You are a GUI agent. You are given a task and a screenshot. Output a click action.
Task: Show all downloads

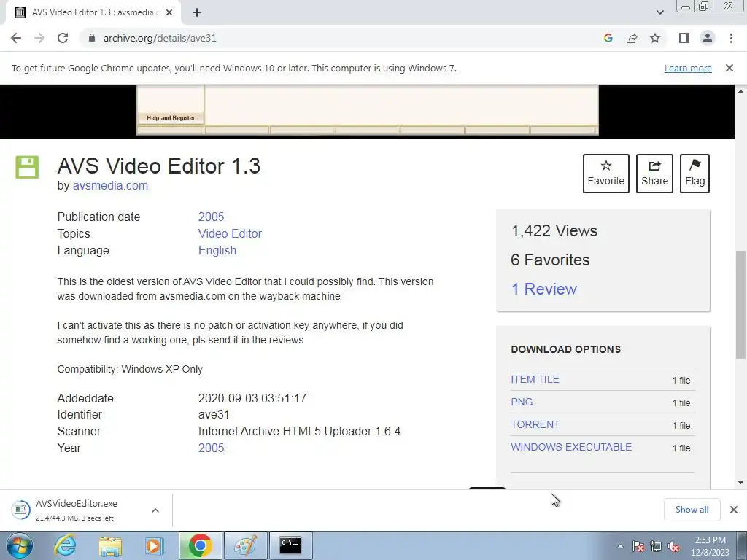pos(692,510)
